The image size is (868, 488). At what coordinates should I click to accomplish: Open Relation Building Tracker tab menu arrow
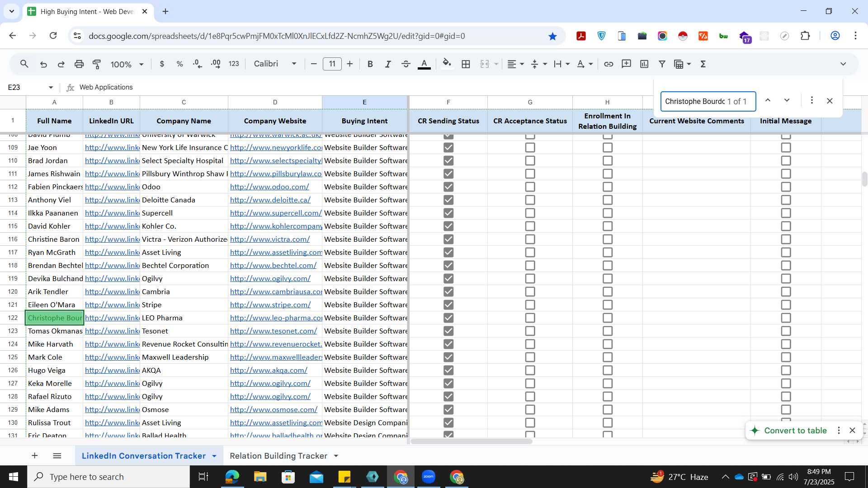click(x=336, y=456)
